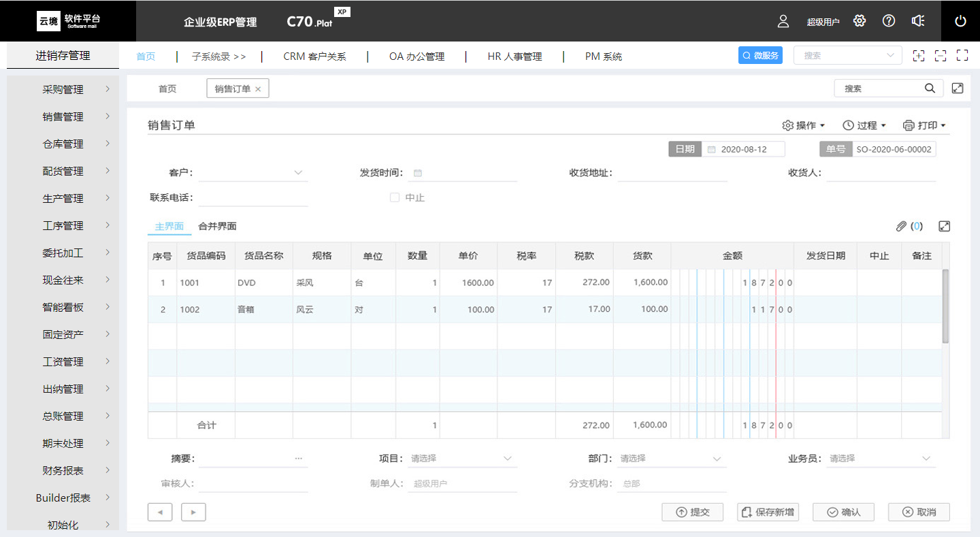The width and height of the screenshot is (980, 537).
Task: Click the search magnifier icon
Action: (930, 88)
